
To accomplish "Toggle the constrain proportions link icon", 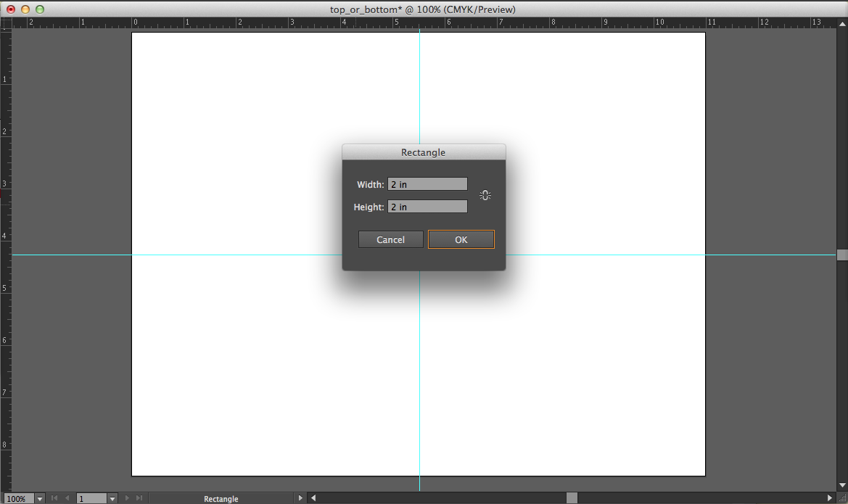I will tap(485, 195).
